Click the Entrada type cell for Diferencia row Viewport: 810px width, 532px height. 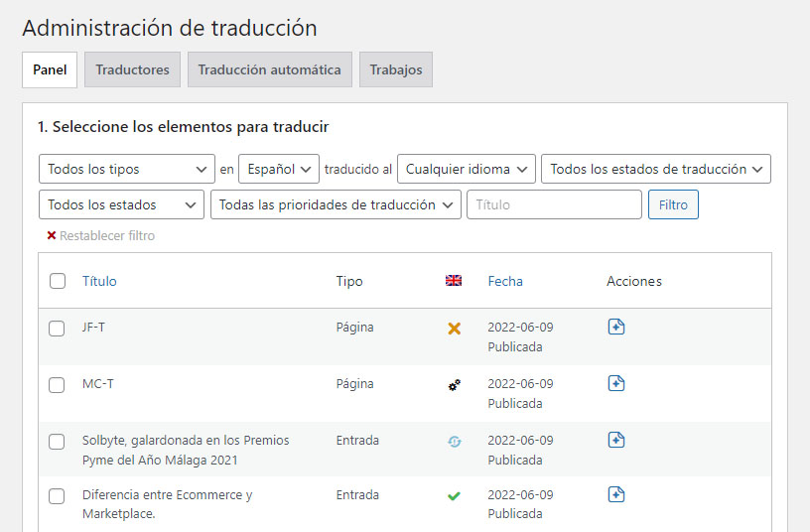coord(357,495)
